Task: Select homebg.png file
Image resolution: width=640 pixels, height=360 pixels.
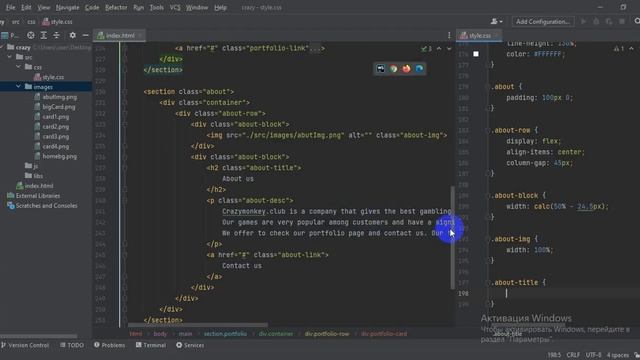Action: (x=56, y=156)
